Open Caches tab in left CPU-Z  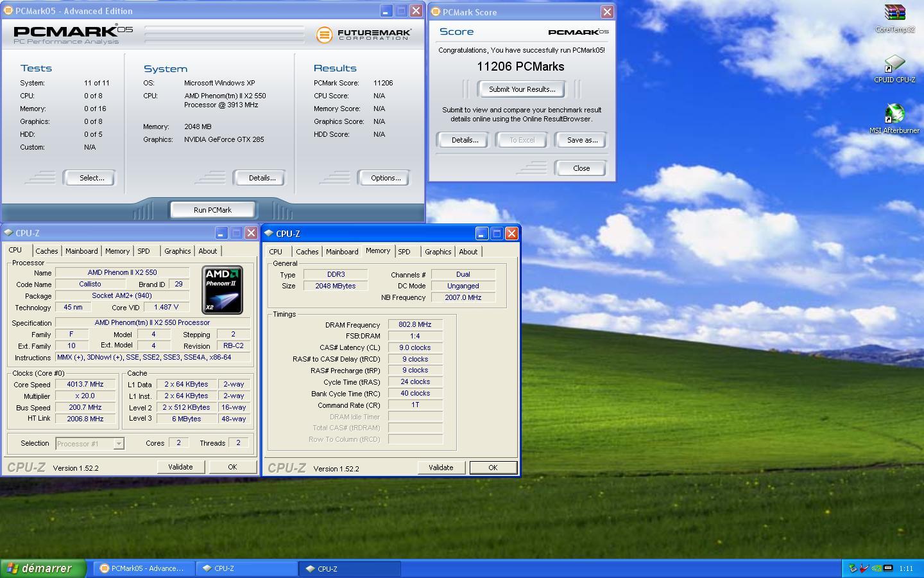tap(46, 251)
